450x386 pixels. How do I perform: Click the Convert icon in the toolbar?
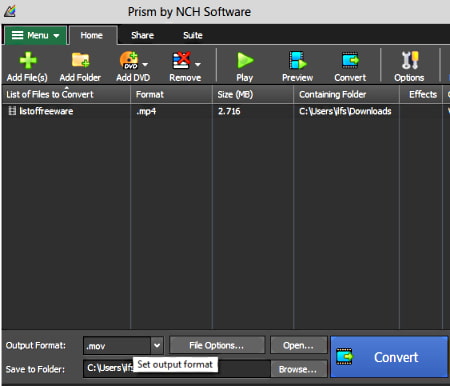click(x=350, y=60)
